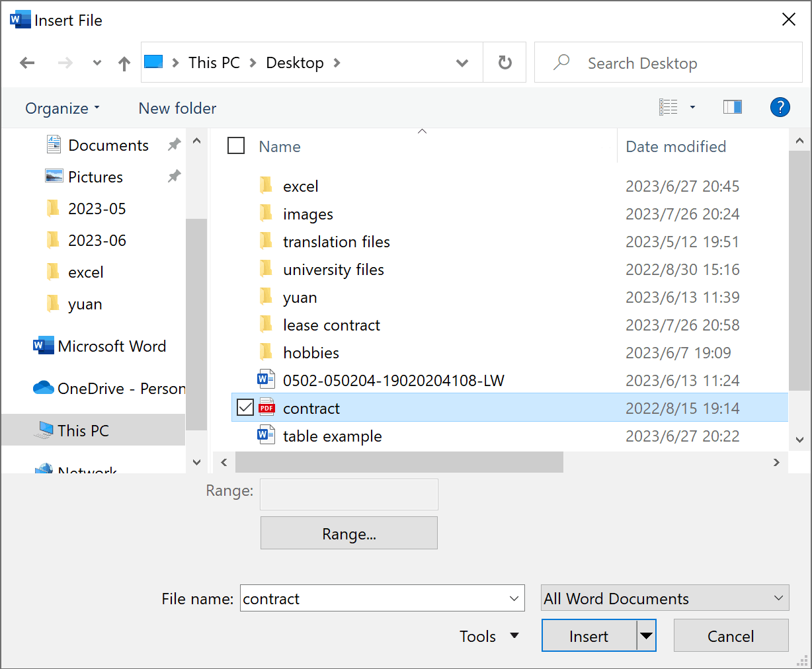Screen dimensions: 812x669
Task: Click the Cancel button
Action: (731, 636)
